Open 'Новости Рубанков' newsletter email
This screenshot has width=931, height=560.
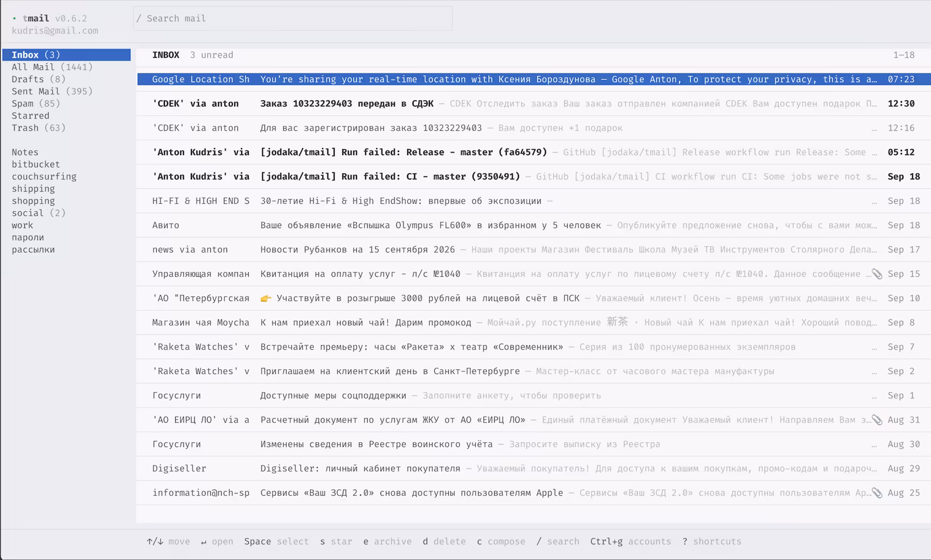coord(534,249)
